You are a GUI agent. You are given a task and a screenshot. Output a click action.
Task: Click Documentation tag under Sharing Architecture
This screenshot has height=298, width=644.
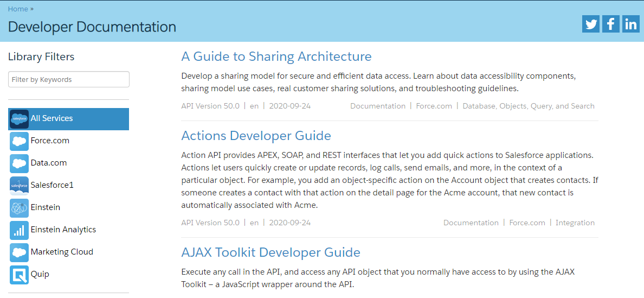coord(378,106)
